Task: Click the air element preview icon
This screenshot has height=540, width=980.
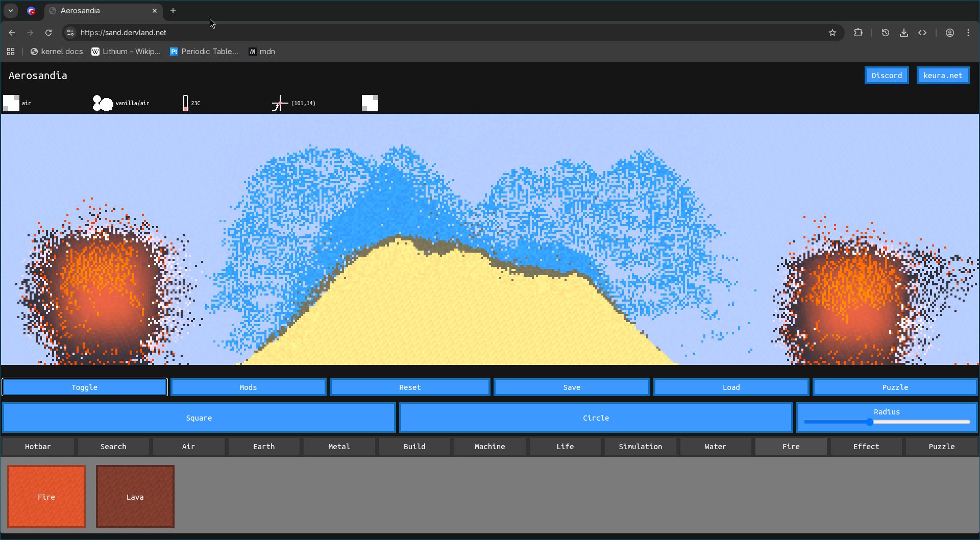Action: point(11,103)
